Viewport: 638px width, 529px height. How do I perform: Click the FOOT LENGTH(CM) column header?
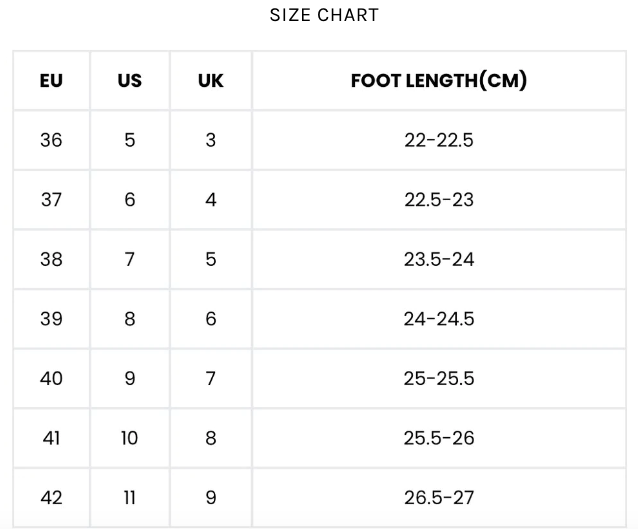pos(439,81)
